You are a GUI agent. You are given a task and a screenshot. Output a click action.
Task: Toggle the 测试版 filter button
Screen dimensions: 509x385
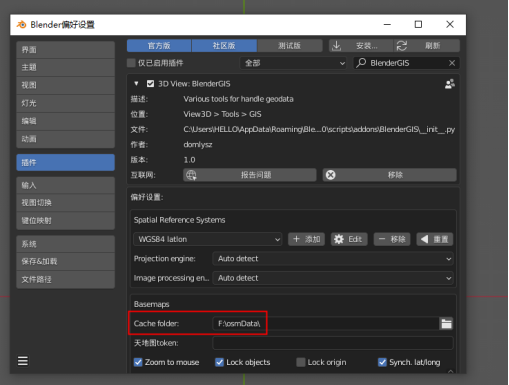coord(290,46)
